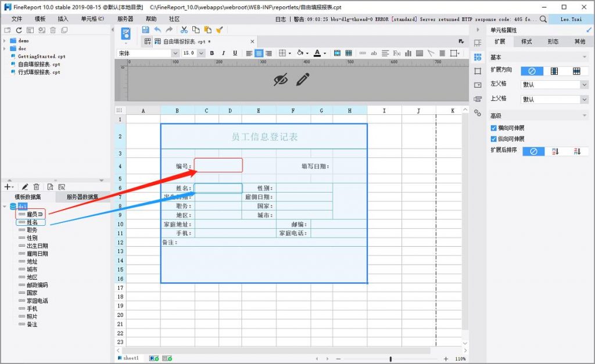
Task: Set expand direction to horizontal
Action: (x=577, y=71)
